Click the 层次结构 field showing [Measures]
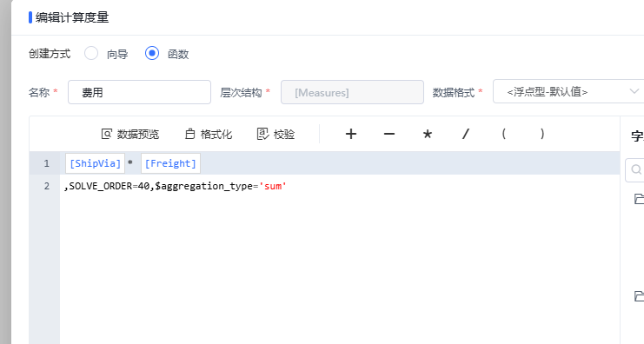 click(x=352, y=92)
